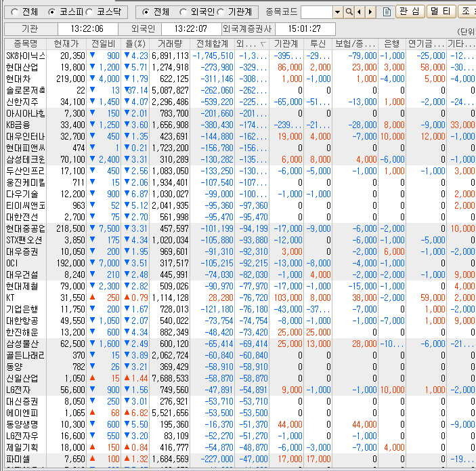The width and height of the screenshot is (476, 471).
Task: Click the next stock right arrow
Action: 370,12
